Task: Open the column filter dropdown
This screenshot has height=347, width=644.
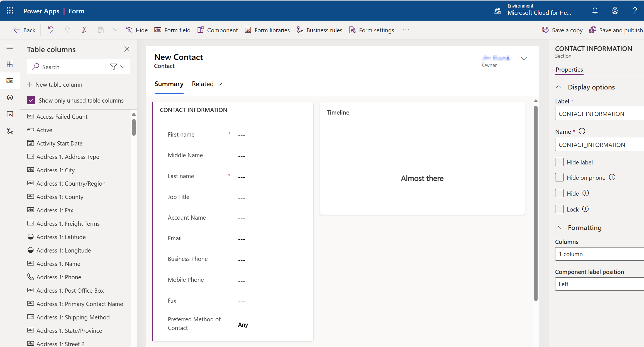Action: click(x=118, y=67)
